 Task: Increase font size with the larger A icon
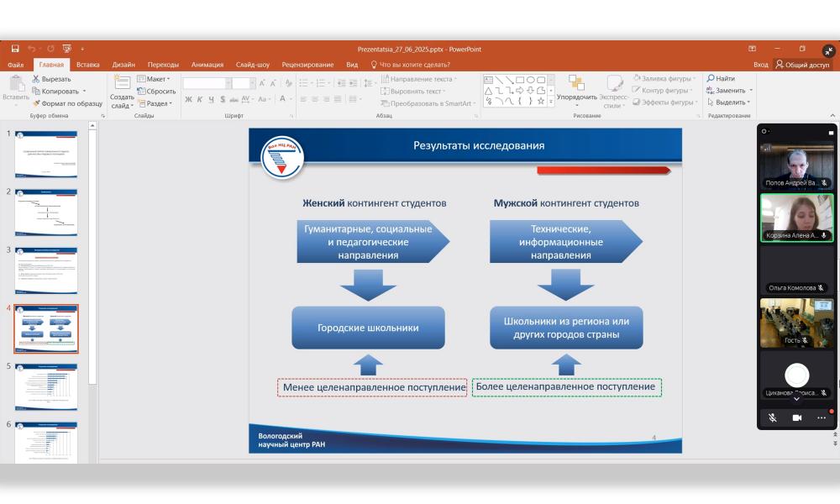pyautogui.click(x=262, y=83)
